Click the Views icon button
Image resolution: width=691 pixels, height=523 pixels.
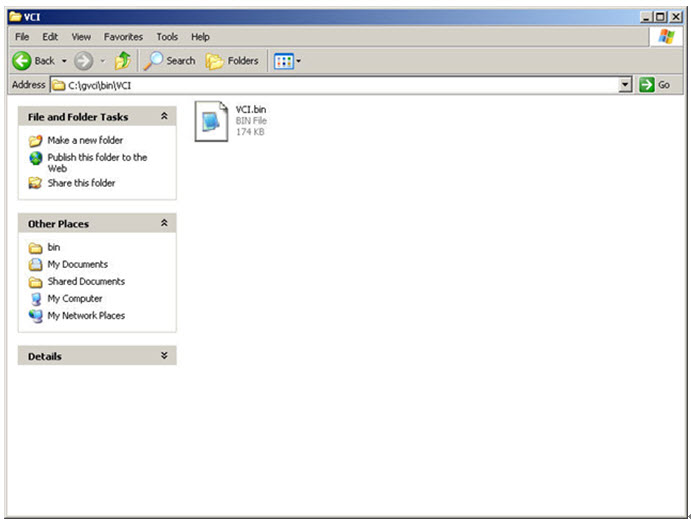click(x=284, y=61)
